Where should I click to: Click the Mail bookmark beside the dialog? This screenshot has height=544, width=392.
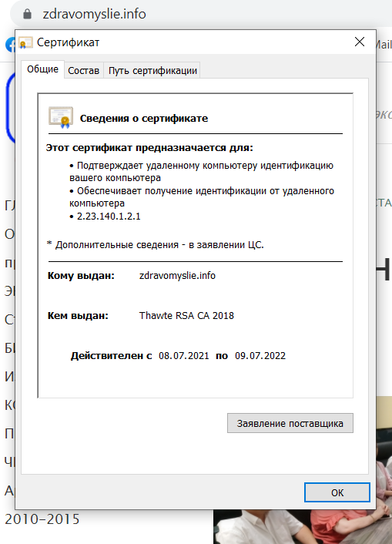tap(384, 45)
